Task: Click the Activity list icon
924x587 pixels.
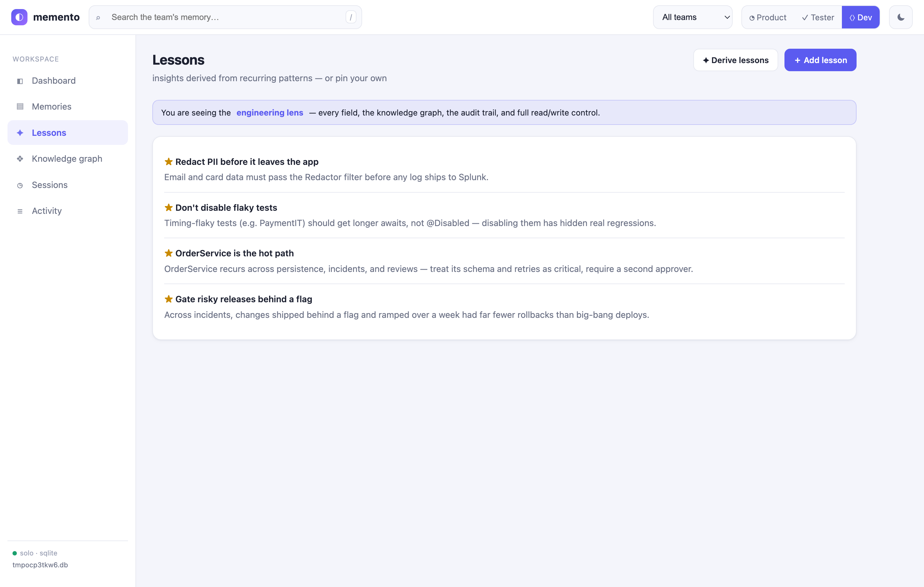Action: coord(20,211)
